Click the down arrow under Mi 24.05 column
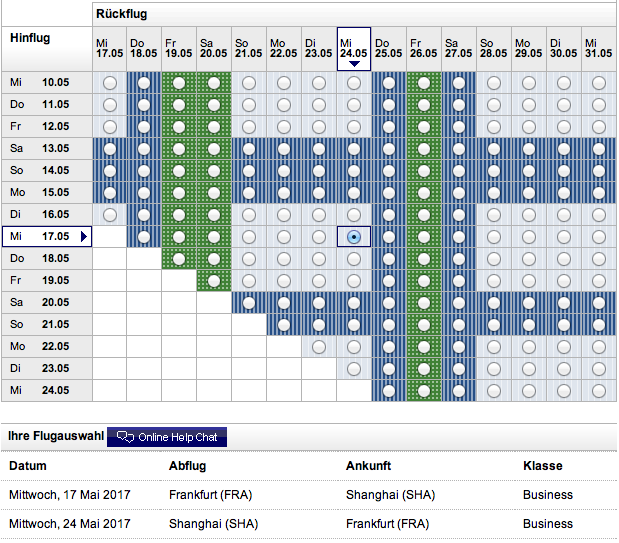 354,64
